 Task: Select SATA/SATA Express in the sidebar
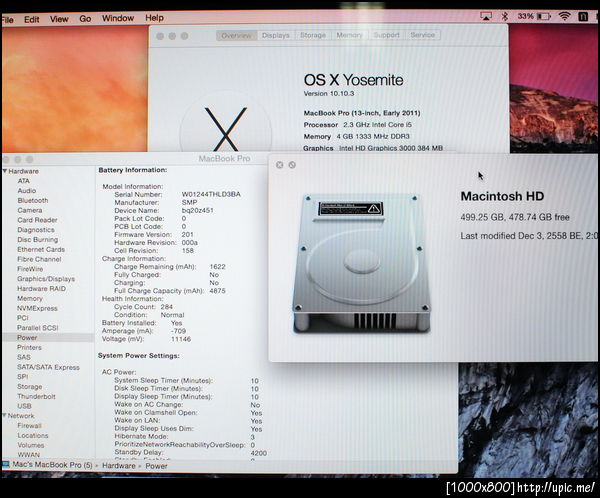point(49,367)
